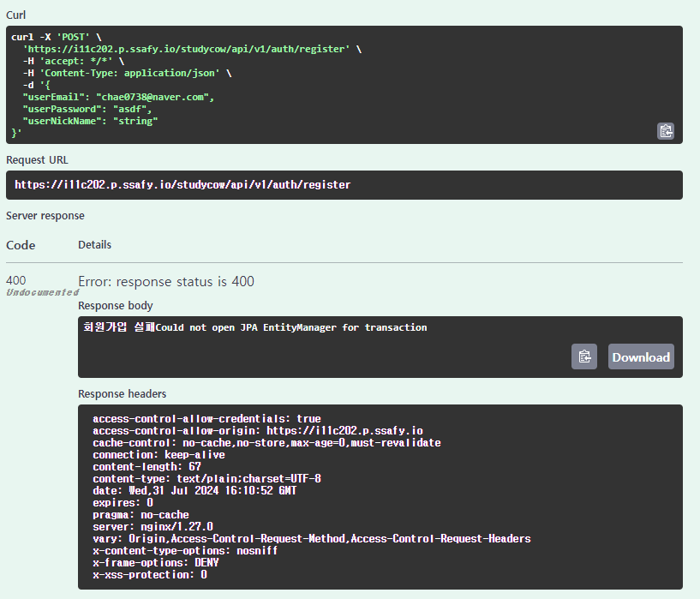Click the access-control-allow-credentials header
Image resolution: width=700 pixels, height=599 pixels.
point(206,419)
